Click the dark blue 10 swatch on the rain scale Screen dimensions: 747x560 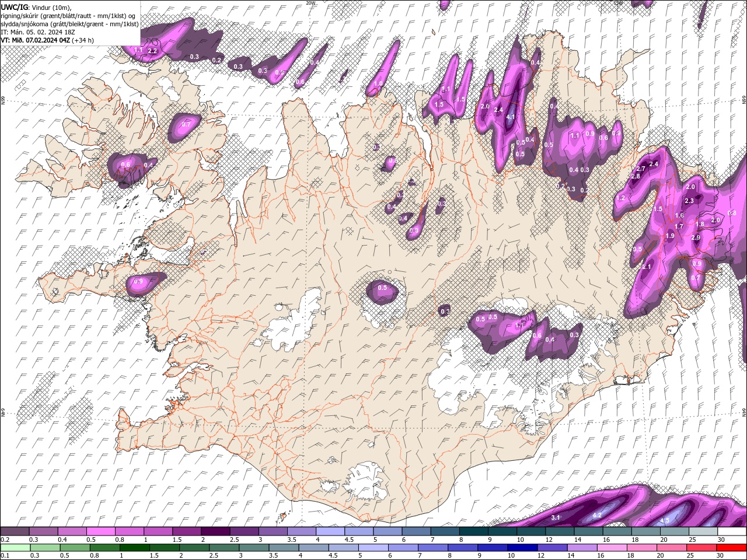point(522,548)
